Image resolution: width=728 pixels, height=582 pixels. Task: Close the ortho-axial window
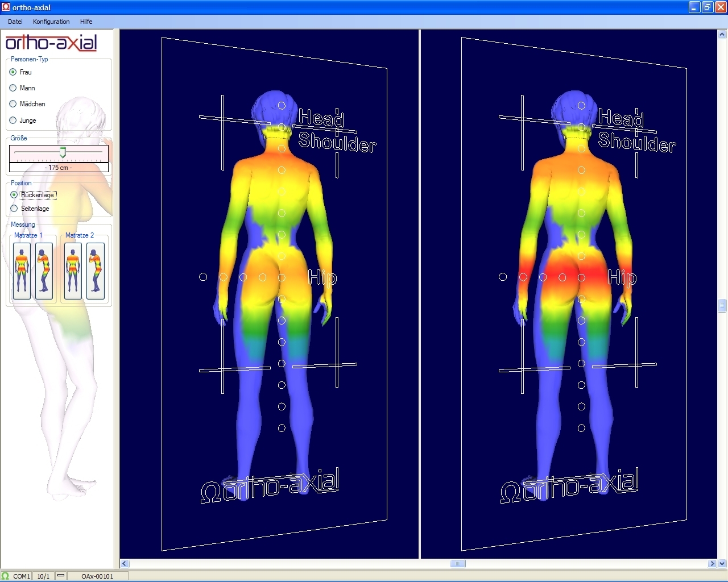[720, 7]
